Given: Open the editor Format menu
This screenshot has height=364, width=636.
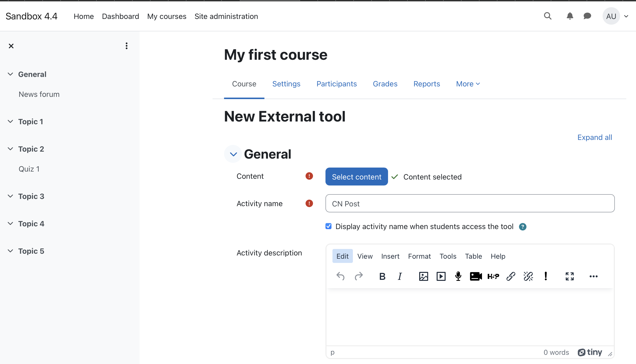Looking at the screenshot, I should 419,256.
